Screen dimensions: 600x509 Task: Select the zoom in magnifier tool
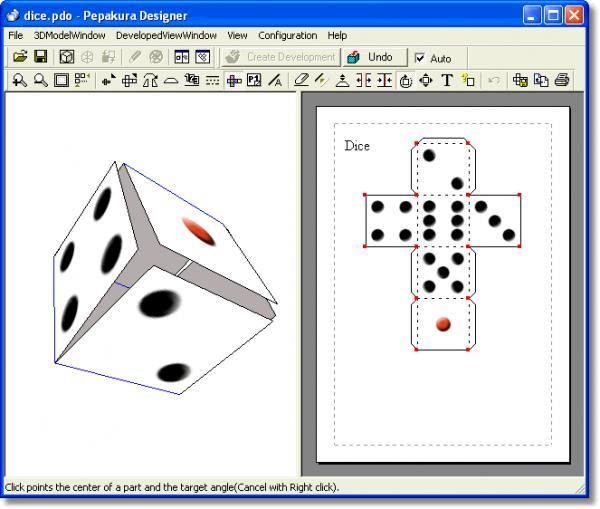click(x=19, y=81)
